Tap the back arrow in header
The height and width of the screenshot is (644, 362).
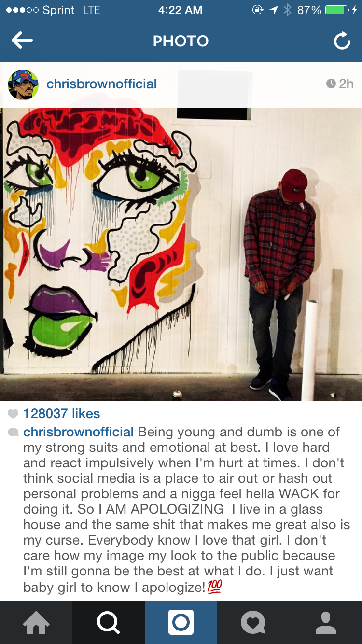point(22,41)
